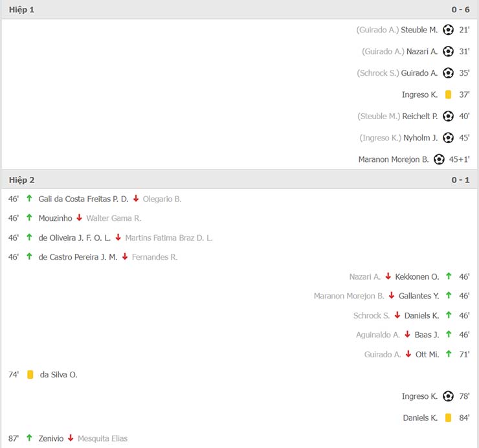Open substituted player Mesquita Elias
Screen dimensions: 479x448
tap(103, 438)
